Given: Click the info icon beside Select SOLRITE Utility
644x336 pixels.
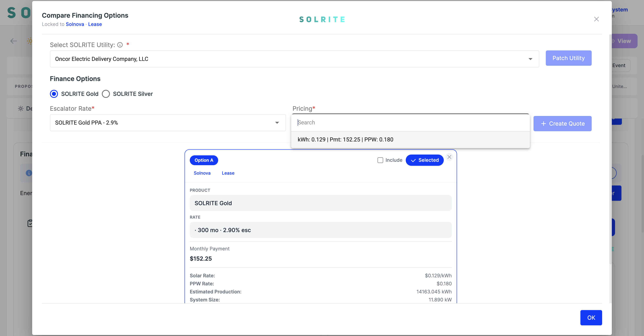Looking at the screenshot, I should (x=120, y=45).
